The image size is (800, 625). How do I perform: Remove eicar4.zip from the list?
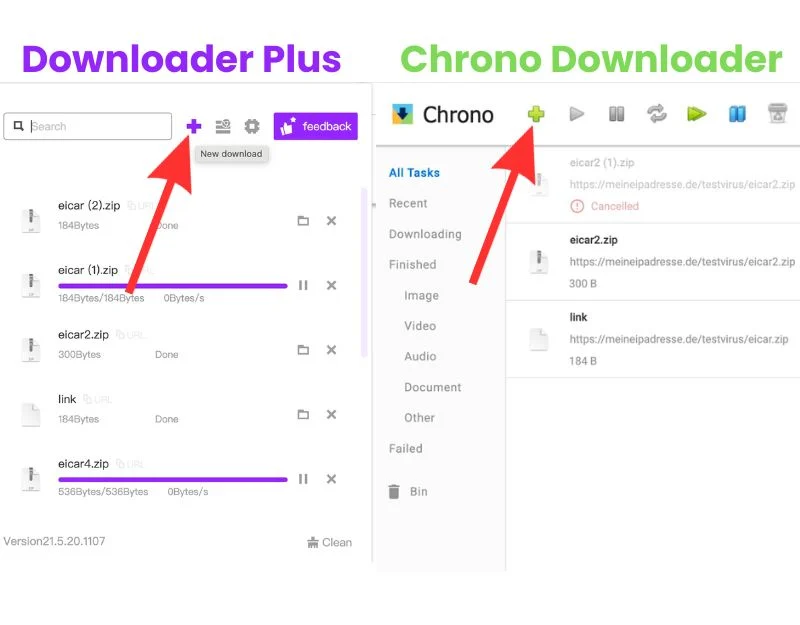click(332, 479)
